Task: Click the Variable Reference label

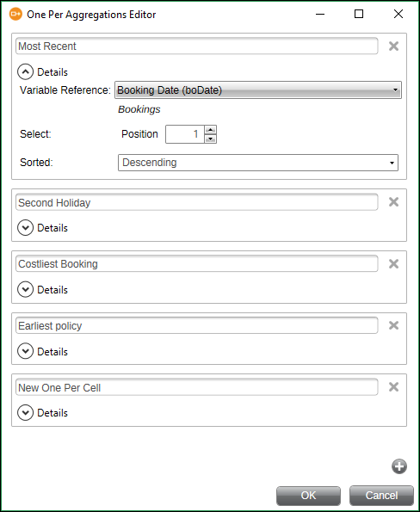Action: pyautogui.click(x=65, y=90)
